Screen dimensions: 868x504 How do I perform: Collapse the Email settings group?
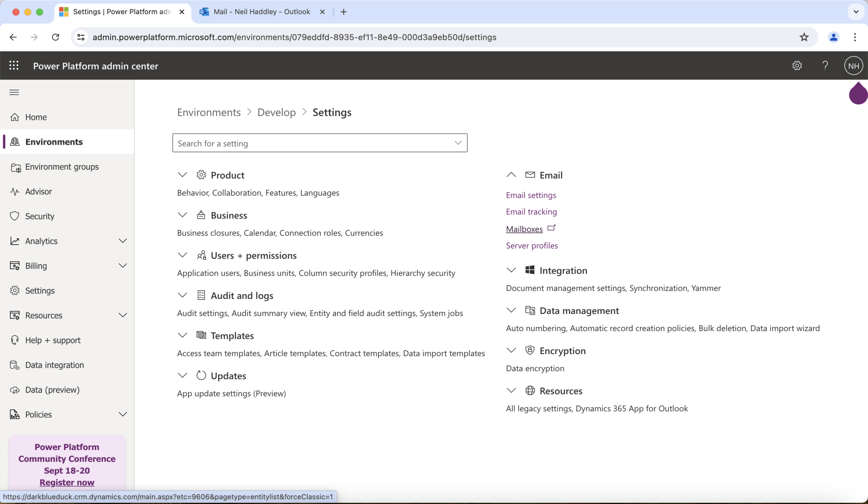coord(511,175)
